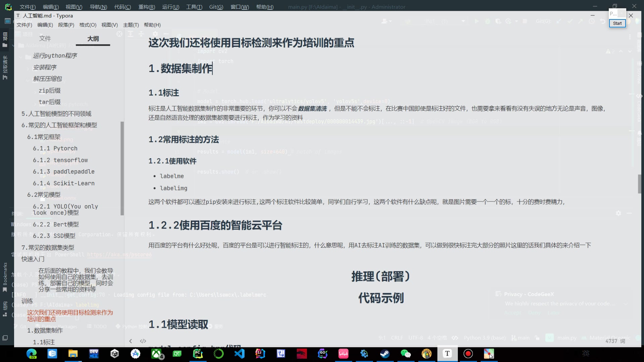The image size is (644, 362).
Task: Launch Microsoft Edge Dev from the taskbar
Action: point(32,354)
